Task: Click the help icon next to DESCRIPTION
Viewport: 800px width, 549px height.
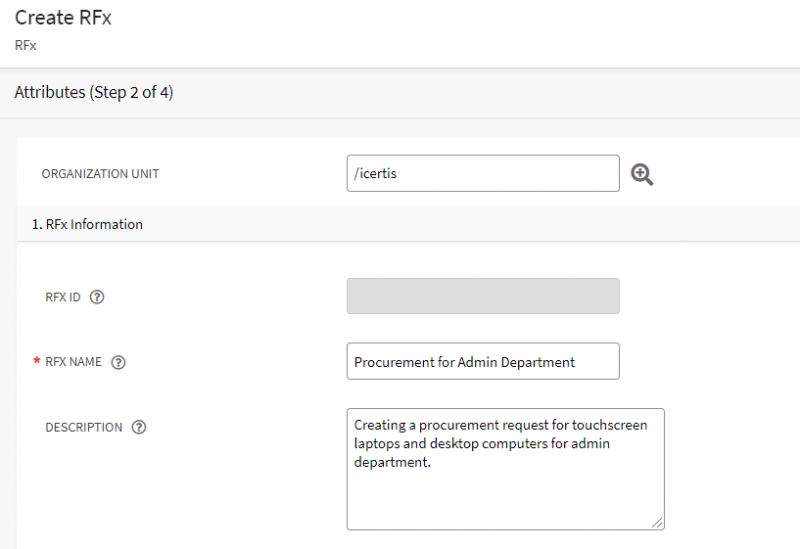Action: click(x=139, y=427)
